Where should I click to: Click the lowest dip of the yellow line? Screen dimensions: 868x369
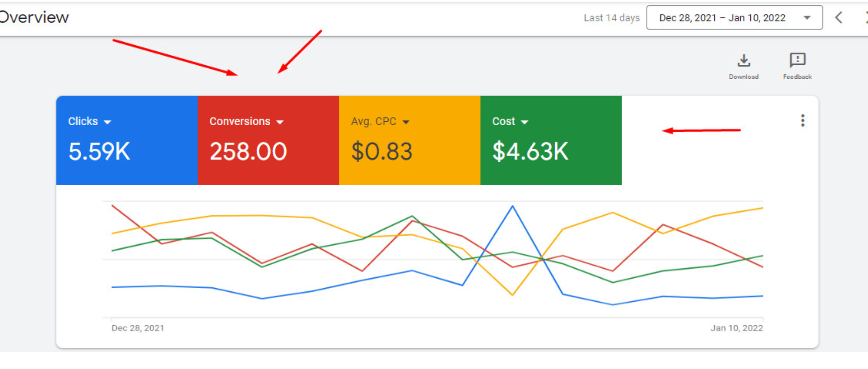512,295
